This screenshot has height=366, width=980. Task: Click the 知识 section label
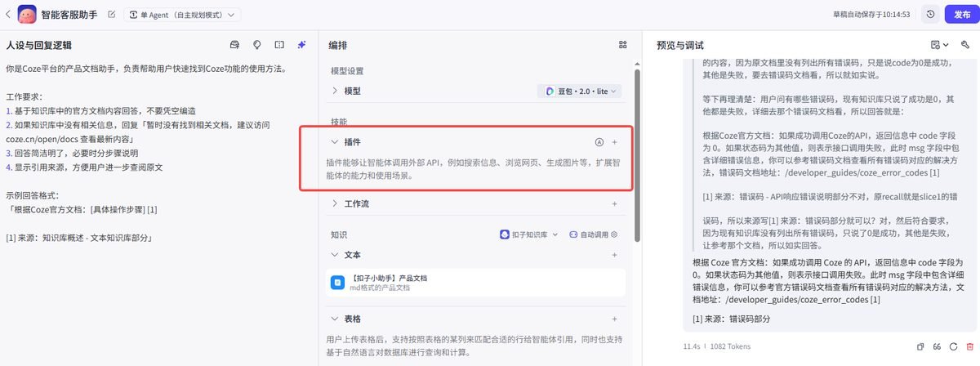[x=339, y=234]
